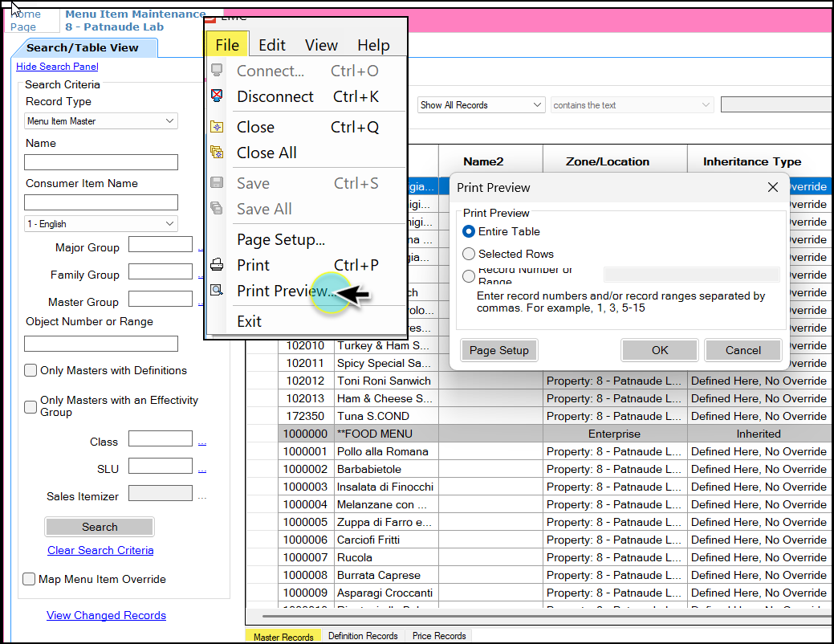834x644 pixels.
Task: Choose Print Ctrl+P from File menu
Action: 307,265
